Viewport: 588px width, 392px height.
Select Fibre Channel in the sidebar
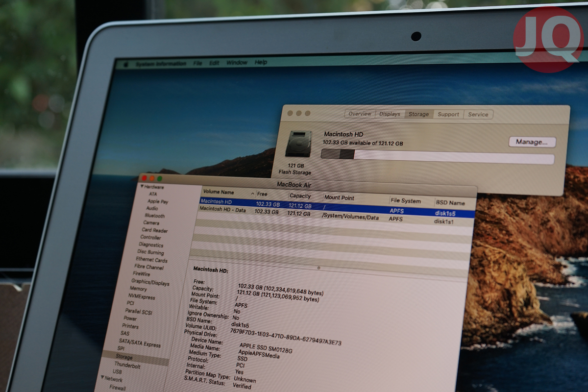click(149, 268)
